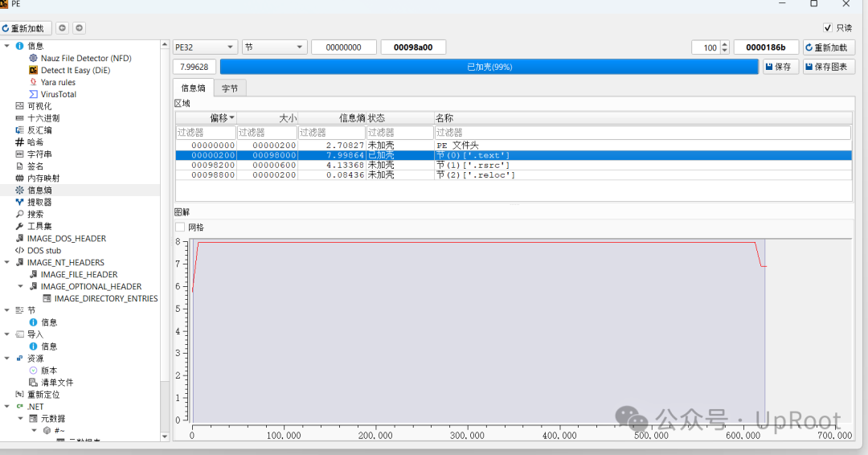This screenshot has height=455, width=868.
Task: Select the DOS stub tree item
Action: coord(38,251)
